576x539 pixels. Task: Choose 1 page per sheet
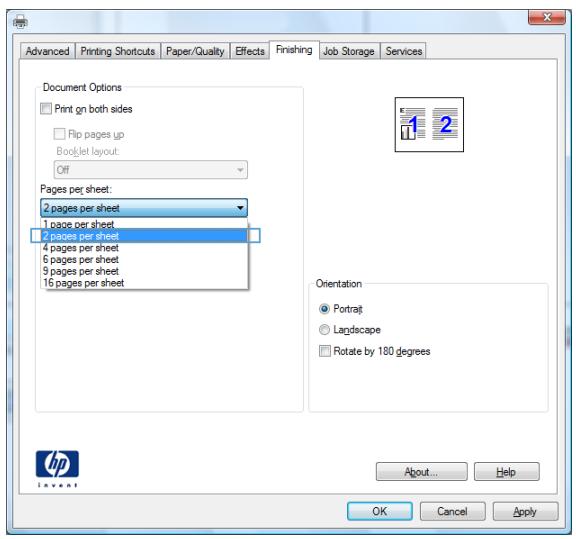pyautogui.click(x=144, y=224)
